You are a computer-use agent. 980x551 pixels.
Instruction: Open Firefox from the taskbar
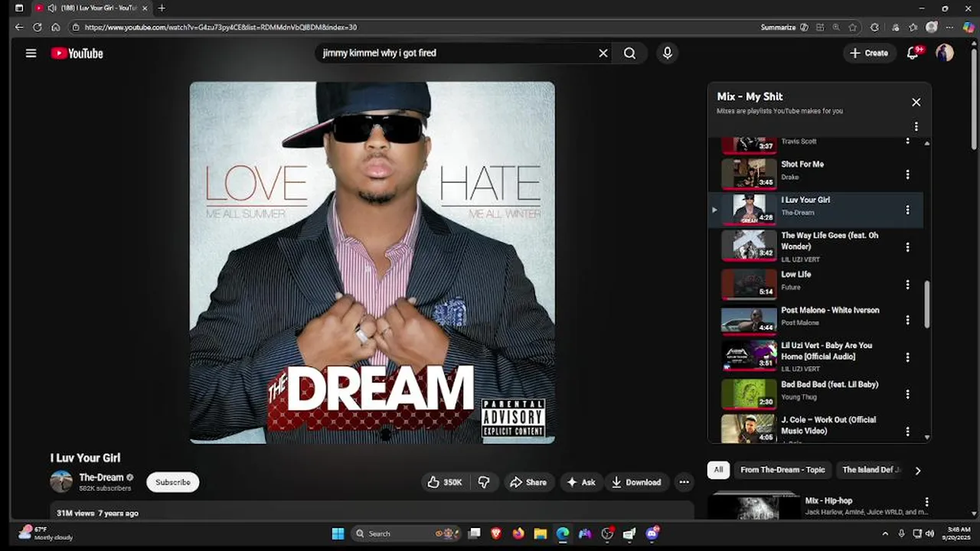(x=518, y=533)
